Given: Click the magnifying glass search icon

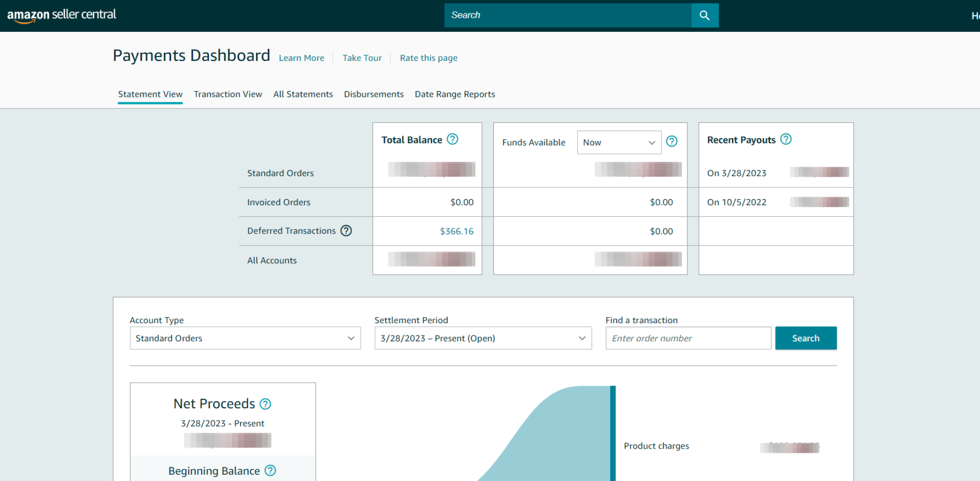Looking at the screenshot, I should (x=704, y=15).
